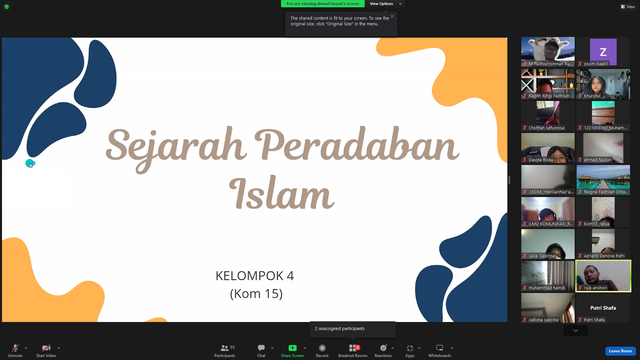
Task: Open the View Options menu
Action: [386, 4]
